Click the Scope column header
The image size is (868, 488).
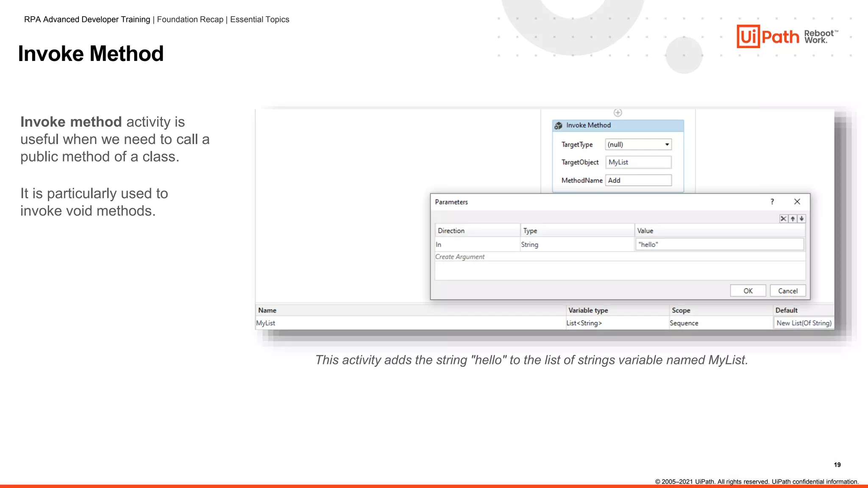[721, 311]
